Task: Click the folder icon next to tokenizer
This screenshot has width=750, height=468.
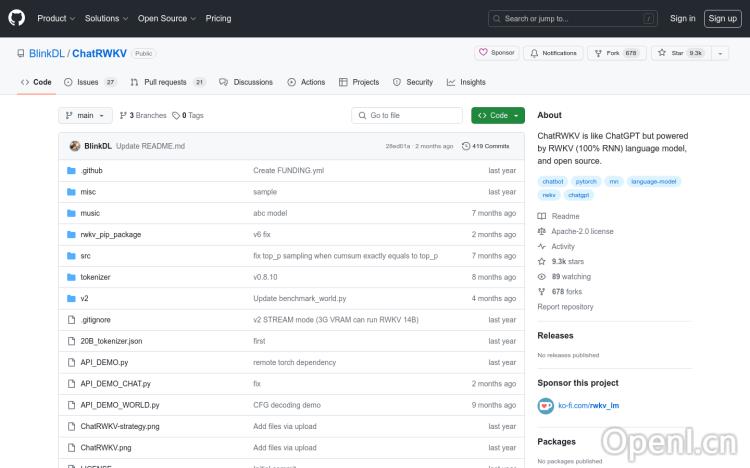Action: click(x=71, y=277)
